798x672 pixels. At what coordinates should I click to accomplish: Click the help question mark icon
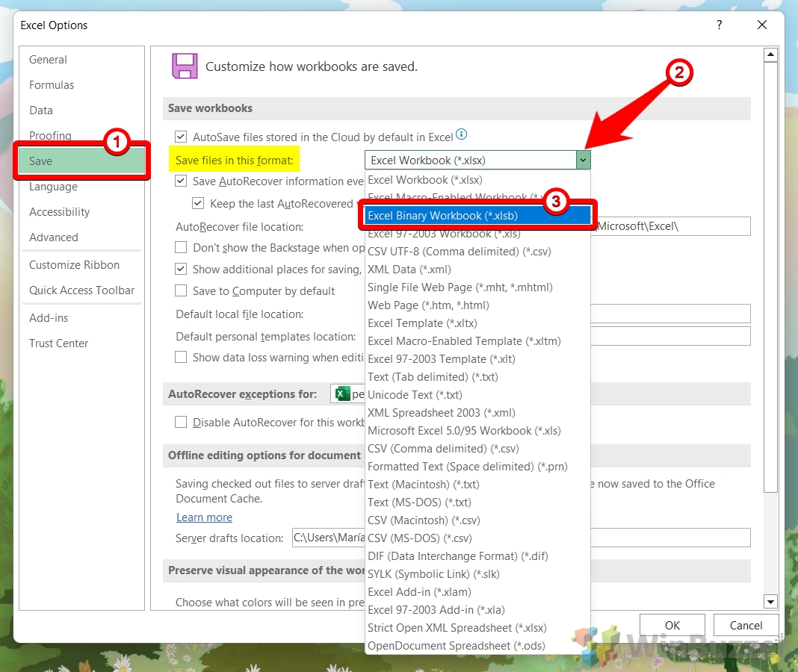tap(719, 25)
